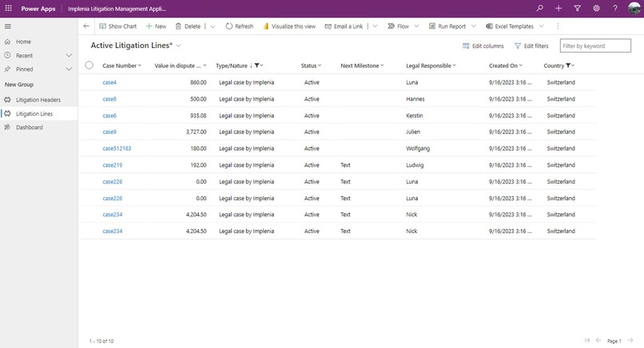644x348 pixels.
Task: Open the user profile avatar
Action: coord(634,8)
